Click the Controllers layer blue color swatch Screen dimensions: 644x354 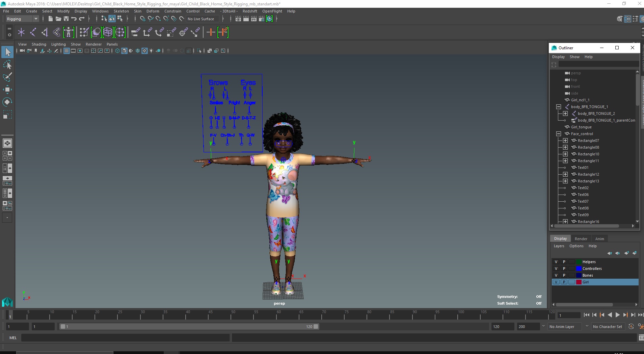(x=579, y=269)
